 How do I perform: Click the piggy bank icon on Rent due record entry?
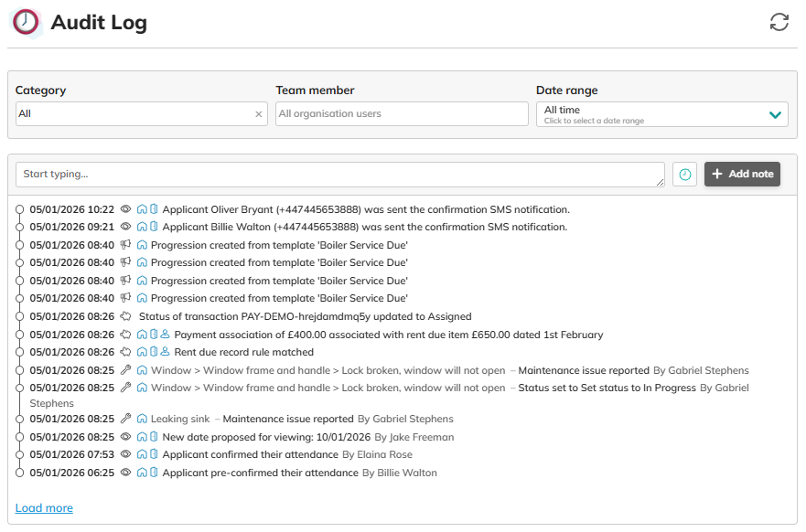tap(126, 352)
